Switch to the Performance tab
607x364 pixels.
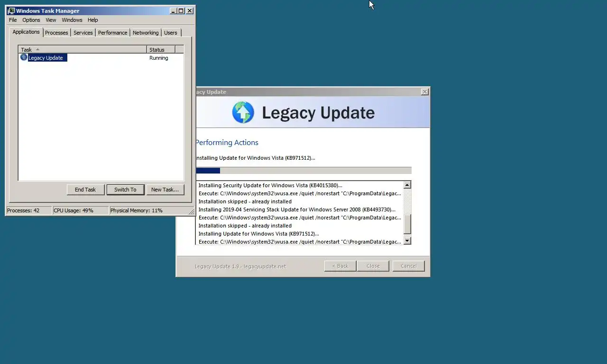coord(113,33)
